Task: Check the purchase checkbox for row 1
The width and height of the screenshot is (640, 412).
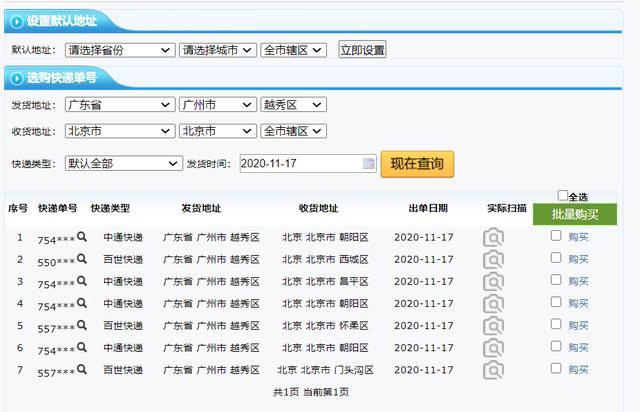Action: click(556, 236)
